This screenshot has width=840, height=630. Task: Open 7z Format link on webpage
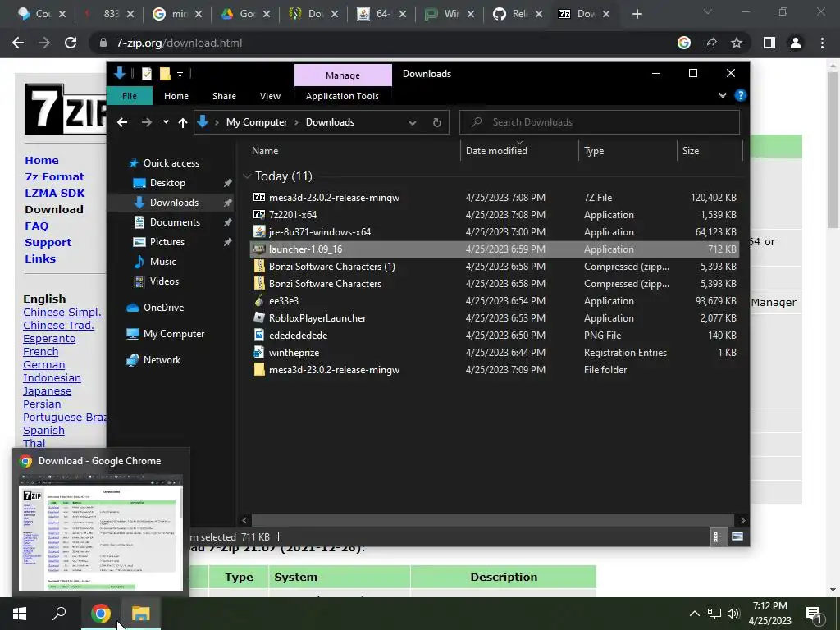tap(54, 177)
